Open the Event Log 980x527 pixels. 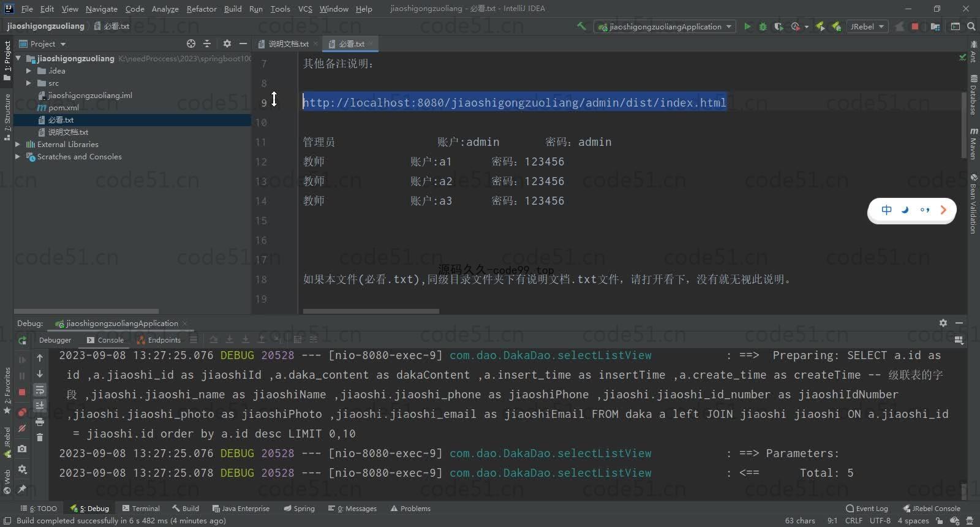coord(867,508)
